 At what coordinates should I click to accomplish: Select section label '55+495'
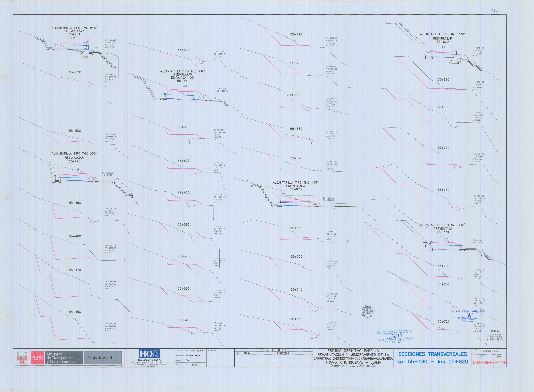coord(74,161)
